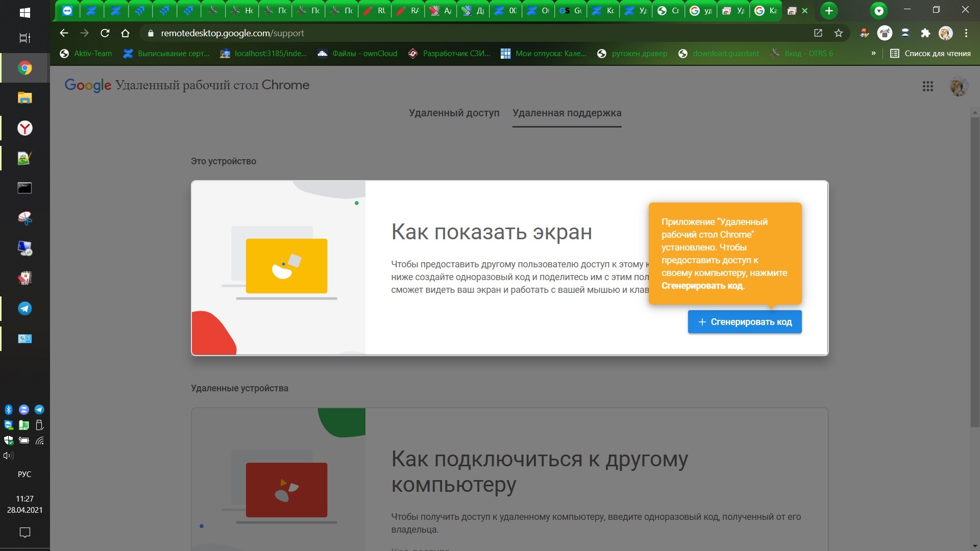Open 'Мои отпуска: Кале...' bookmark
Image resolution: width=980 pixels, height=551 pixels.
[x=544, y=54]
